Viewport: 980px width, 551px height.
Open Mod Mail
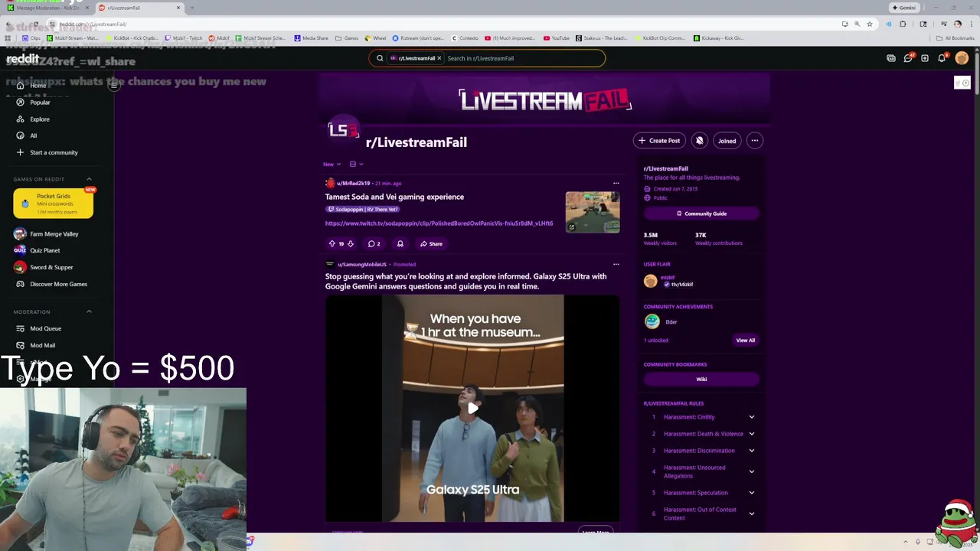point(42,345)
